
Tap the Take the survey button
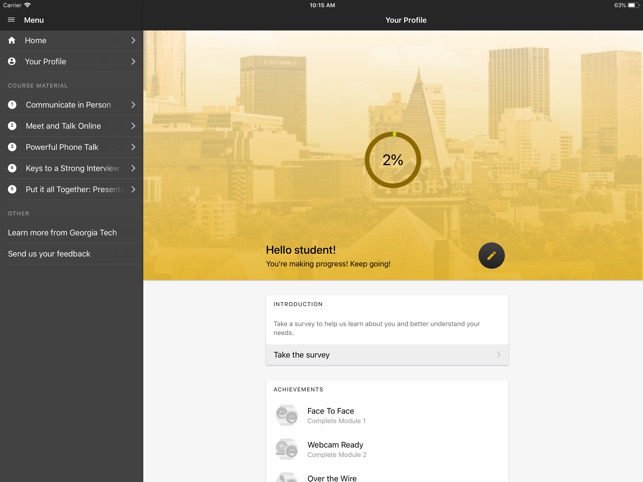tap(387, 355)
